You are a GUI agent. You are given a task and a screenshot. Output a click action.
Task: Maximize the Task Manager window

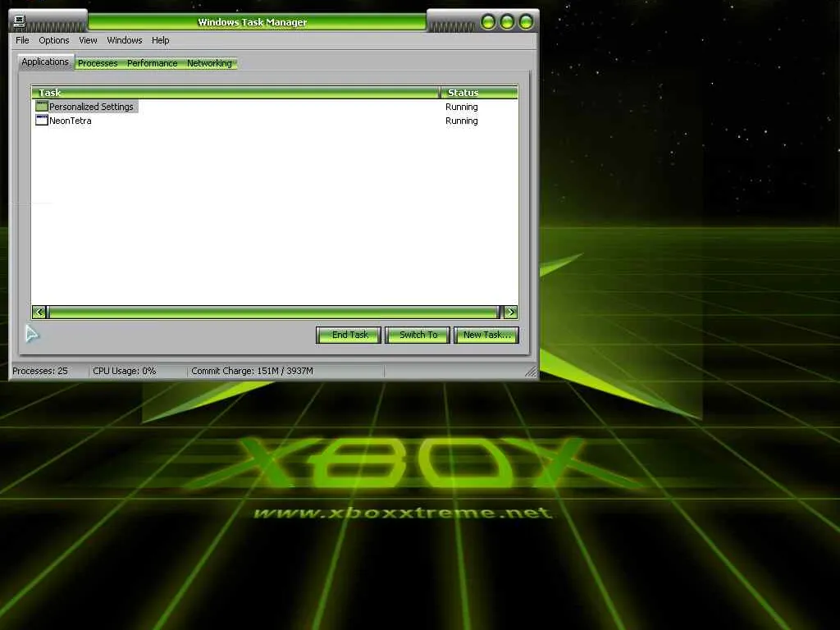pyautogui.click(x=507, y=22)
